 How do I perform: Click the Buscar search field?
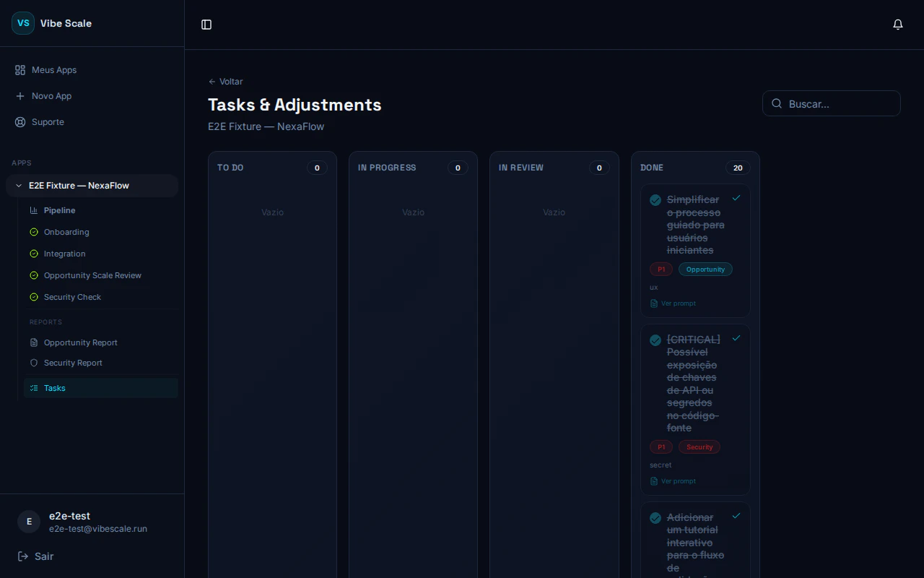pos(832,103)
